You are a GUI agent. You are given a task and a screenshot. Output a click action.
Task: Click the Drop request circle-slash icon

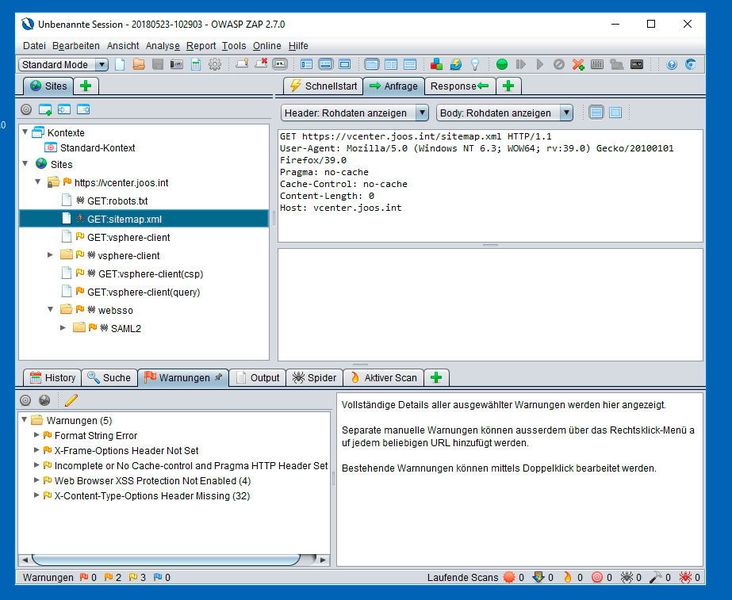coord(559,64)
